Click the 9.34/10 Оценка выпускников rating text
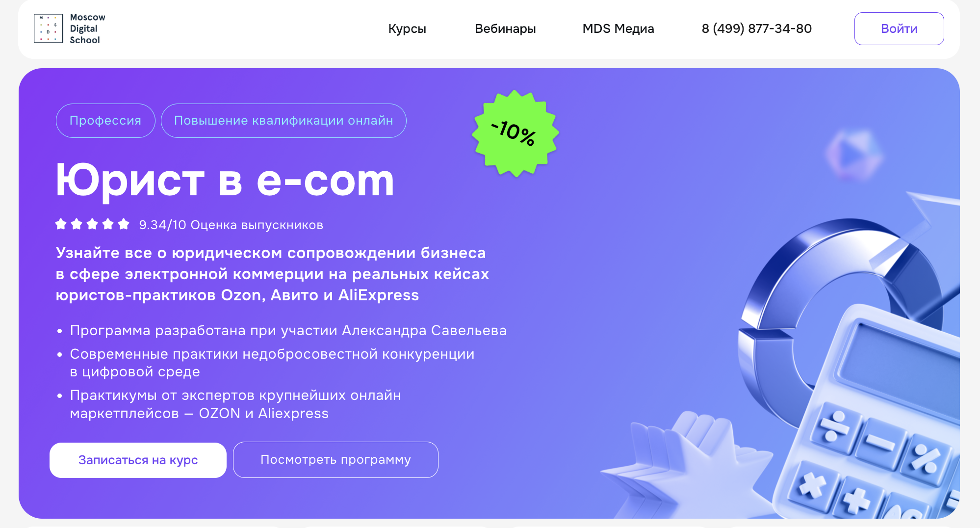Screen dimensions: 980x528 tap(231, 225)
